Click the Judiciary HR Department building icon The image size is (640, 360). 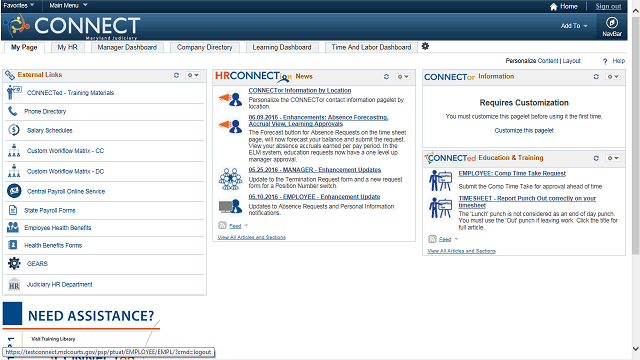pos(14,284)
